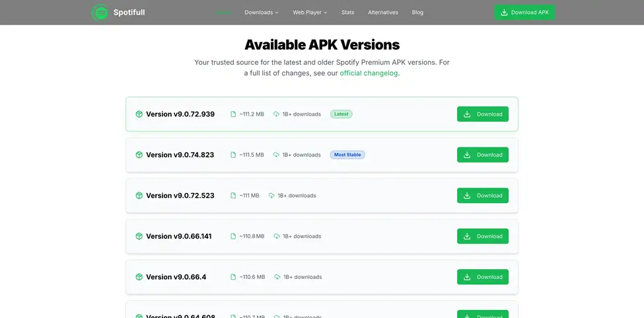This screenshot has height=318, width=644.
Task: Click cloud download icon in v9.0.66.141 row
Action: tap(276, 236)
